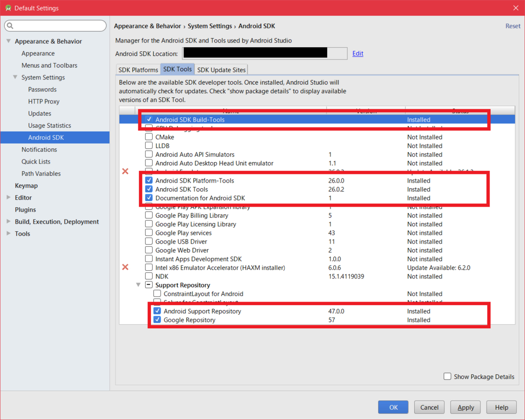This screenshot has width=525, height=420.
Task: Collapse Appearance & Behavior tree node
Action: [8, 41]
